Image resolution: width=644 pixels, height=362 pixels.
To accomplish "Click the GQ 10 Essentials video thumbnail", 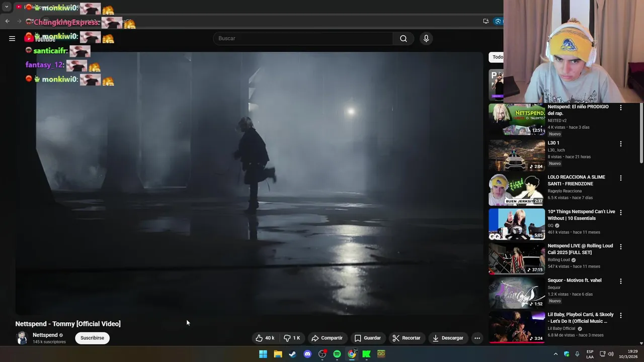I will (x=517, y=224).
